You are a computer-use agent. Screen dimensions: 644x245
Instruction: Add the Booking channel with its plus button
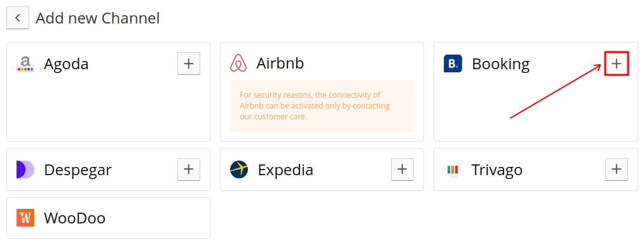(x=617, y=63)
